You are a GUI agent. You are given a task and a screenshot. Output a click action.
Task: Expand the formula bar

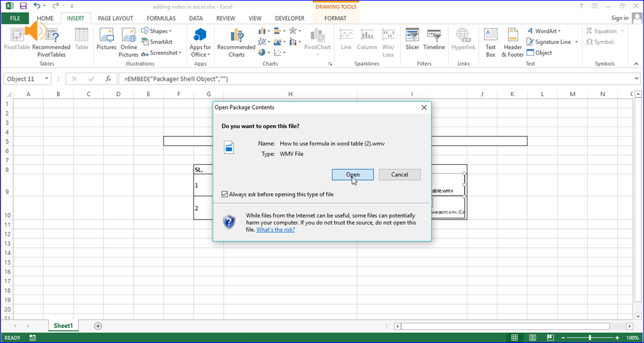[x=637, y=78]
